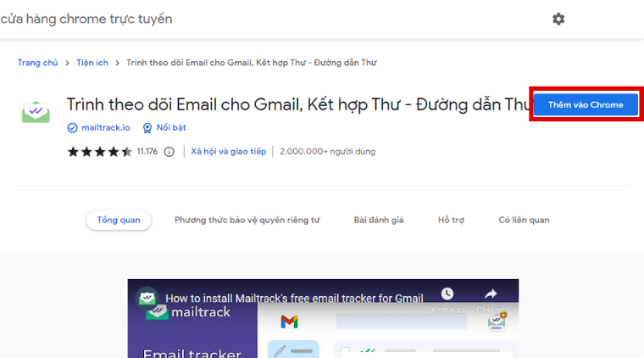Click the Xem sau clock icon
The width and height of the screenshot is (644, 358).
(447, 294)
